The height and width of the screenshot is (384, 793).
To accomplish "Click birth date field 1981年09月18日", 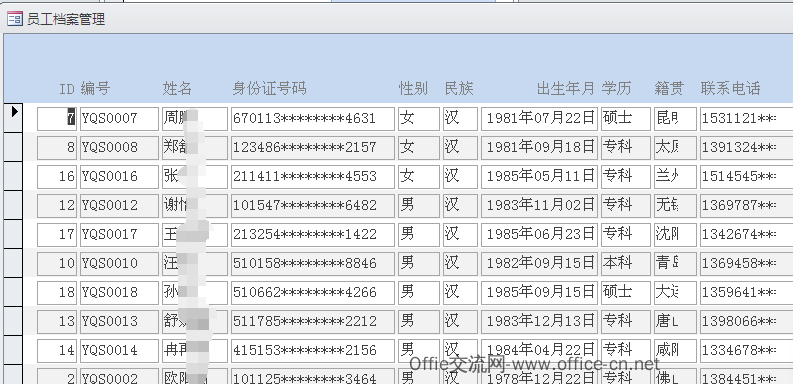I will tap(540, 148).
